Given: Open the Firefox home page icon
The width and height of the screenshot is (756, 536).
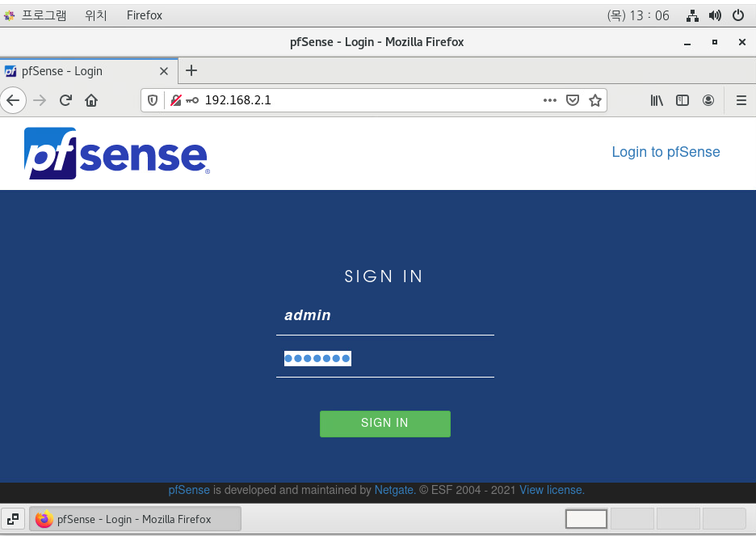Looking at the screenshot, I should 91,100.
